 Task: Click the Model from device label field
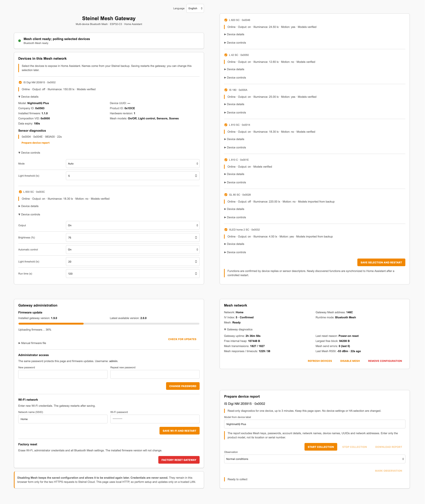tap(315, 424)
